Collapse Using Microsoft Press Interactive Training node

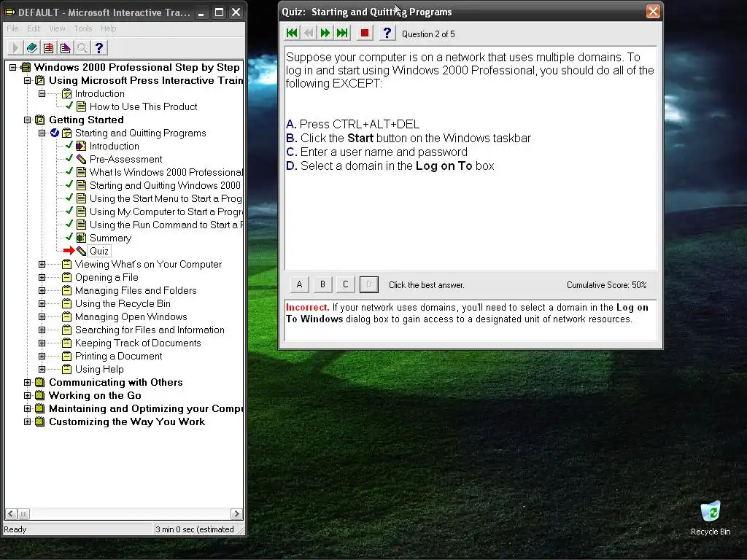pyautogui.click(x=28, y=80)
